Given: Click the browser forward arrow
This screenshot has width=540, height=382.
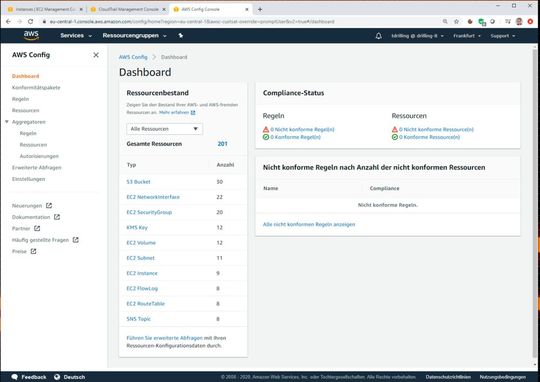Looking at the screenshot, I should point(19,21).
